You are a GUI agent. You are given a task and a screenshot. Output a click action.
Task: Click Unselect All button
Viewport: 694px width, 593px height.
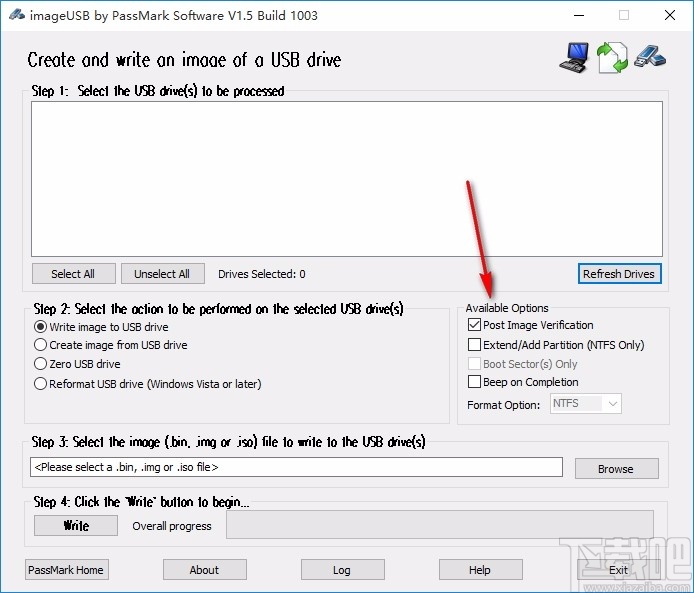pos(162,274)
